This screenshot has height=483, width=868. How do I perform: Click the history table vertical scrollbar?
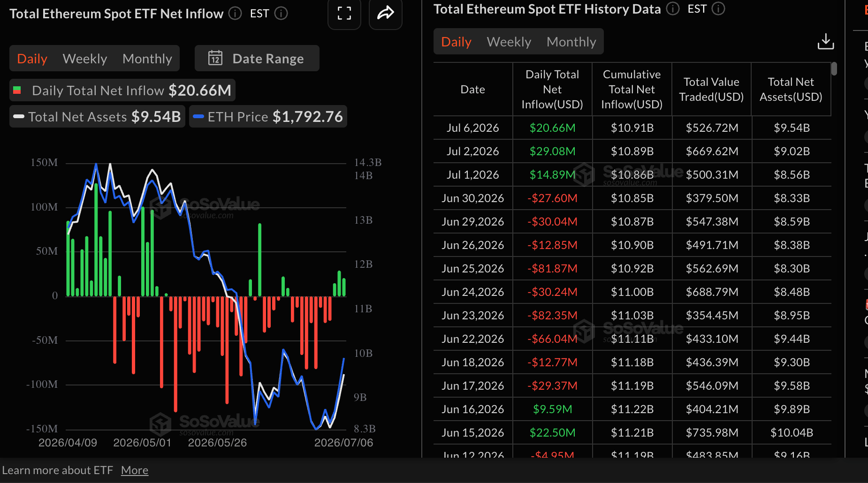click(x=834, y=69)
